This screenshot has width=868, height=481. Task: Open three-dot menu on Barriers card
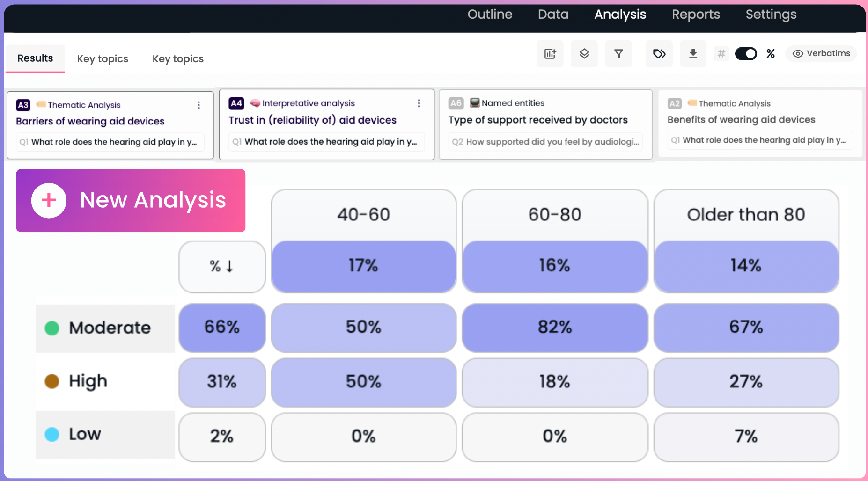199,105
